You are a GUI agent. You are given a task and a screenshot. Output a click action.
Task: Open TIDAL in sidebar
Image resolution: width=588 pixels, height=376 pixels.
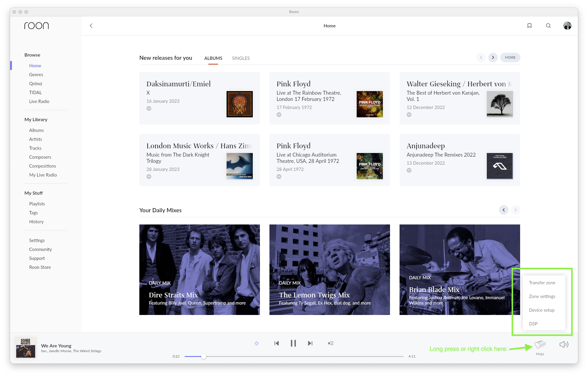coord(35,92)
